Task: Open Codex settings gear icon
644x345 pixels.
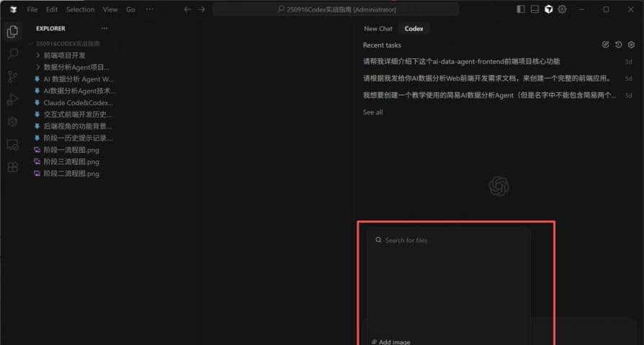Action: click(632, 45)
